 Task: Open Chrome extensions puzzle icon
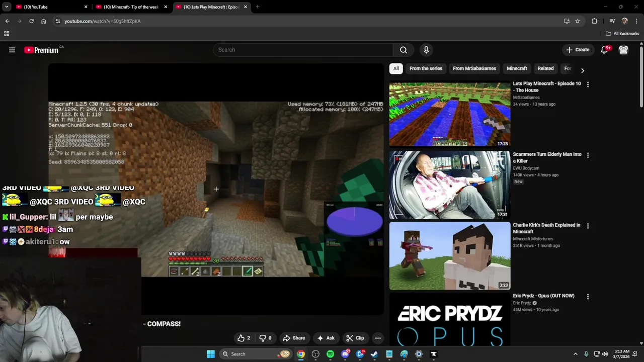tap(594, 21)
